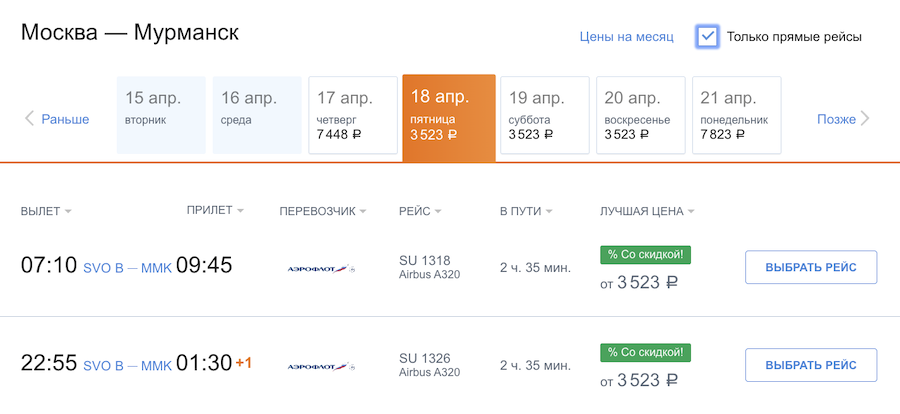Click the 'Раньше' left arrow

[x=57, y=119]
